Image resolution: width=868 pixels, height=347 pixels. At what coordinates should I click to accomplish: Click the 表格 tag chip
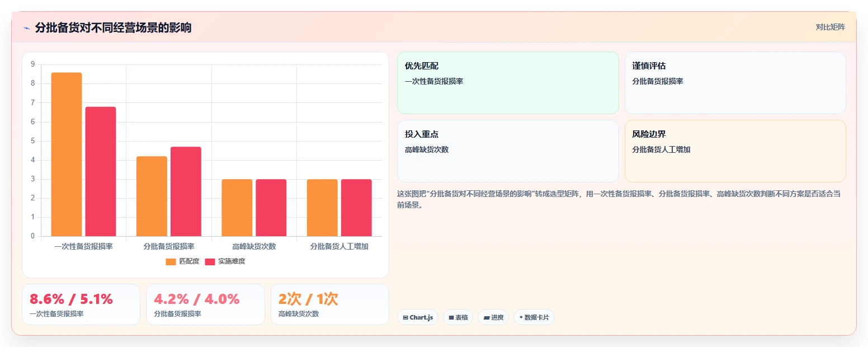[458, 317]
